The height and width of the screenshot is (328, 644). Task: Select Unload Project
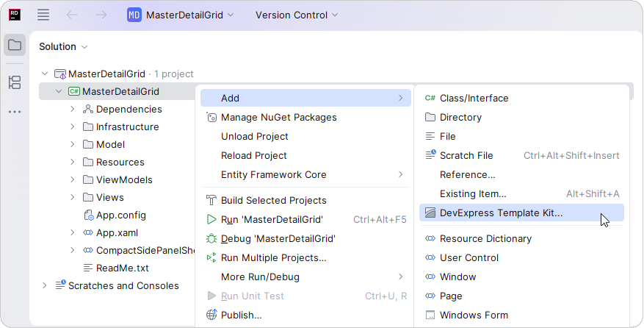pos(305,136)
